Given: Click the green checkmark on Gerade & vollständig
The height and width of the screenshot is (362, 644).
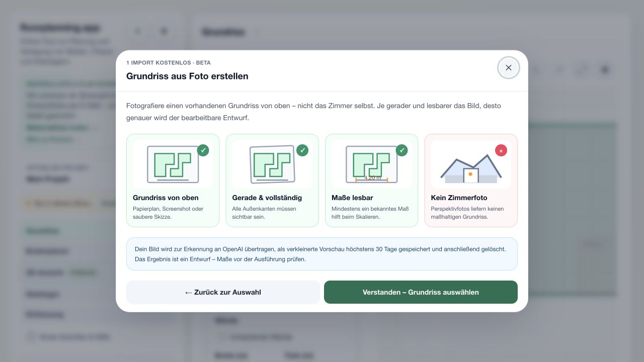Looking at the screenshot, I should [x=302, y=150].
